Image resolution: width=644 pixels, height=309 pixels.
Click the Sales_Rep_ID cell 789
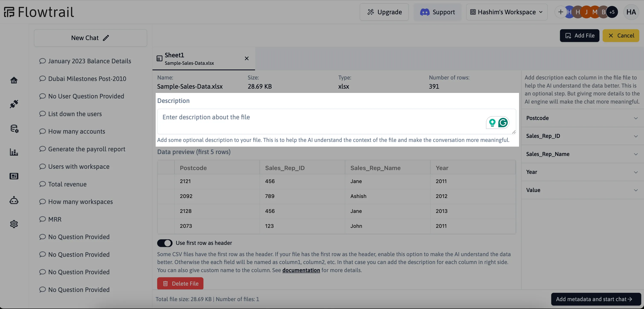click(302, 196)
